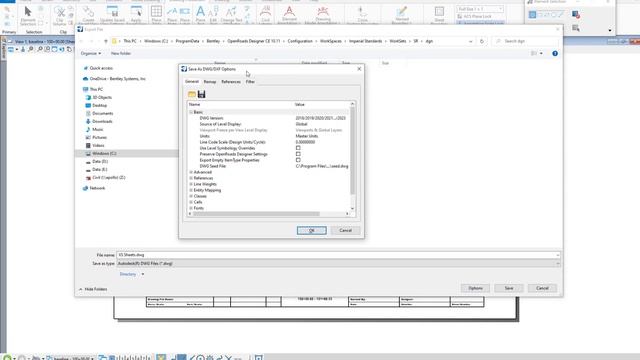640x360 pixels.
Task: Expand the Classes settings group
Action: [x=191, y=196]
